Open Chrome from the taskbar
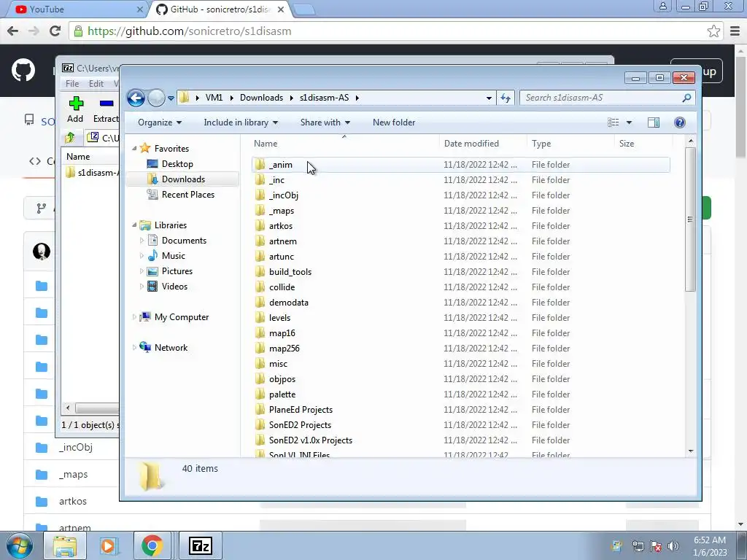The image size is (747, 560). [152, 545]
